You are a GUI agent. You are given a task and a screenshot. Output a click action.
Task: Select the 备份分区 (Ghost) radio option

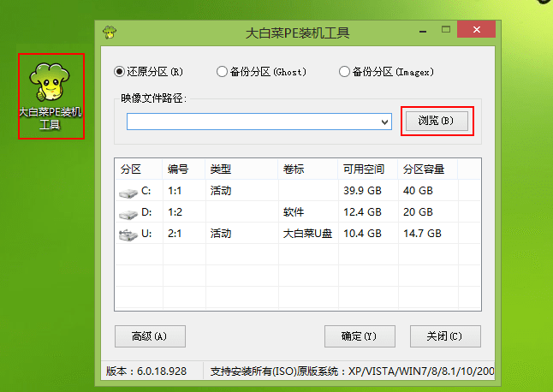(x=261, y=72)
